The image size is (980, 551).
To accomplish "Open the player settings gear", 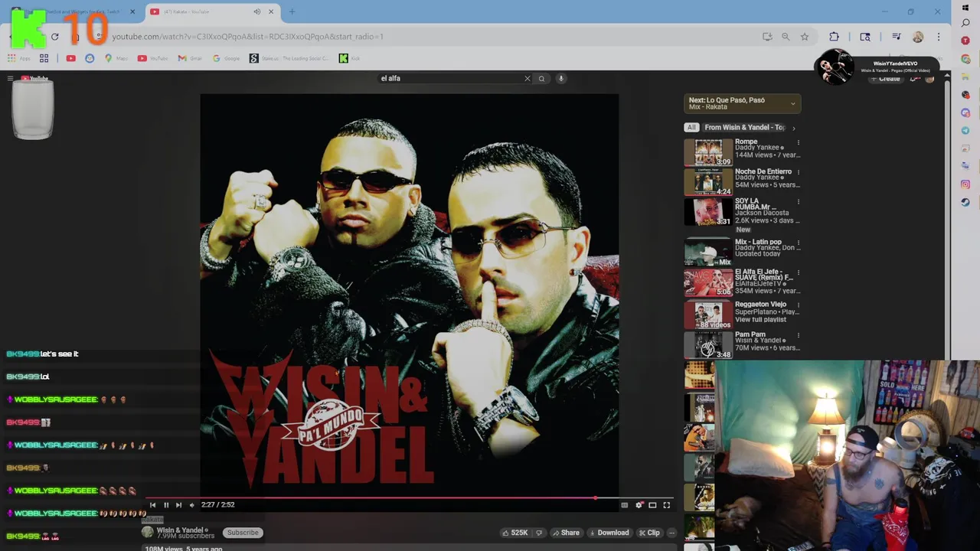I will (x=639, y=505).
